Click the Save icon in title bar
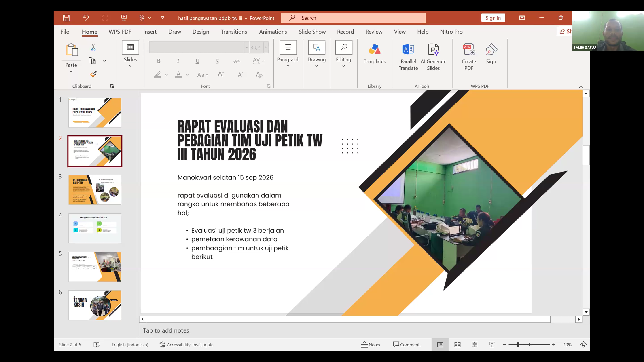 (66, 18)
